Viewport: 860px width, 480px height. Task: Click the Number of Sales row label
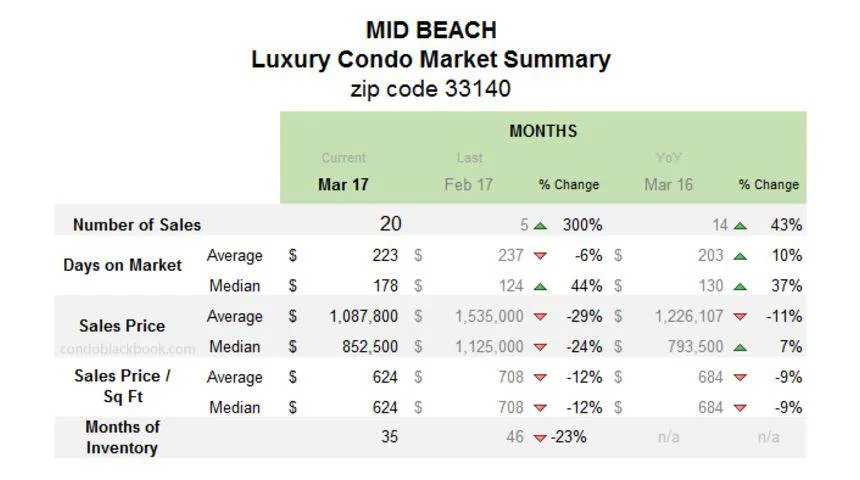(137, 225)
